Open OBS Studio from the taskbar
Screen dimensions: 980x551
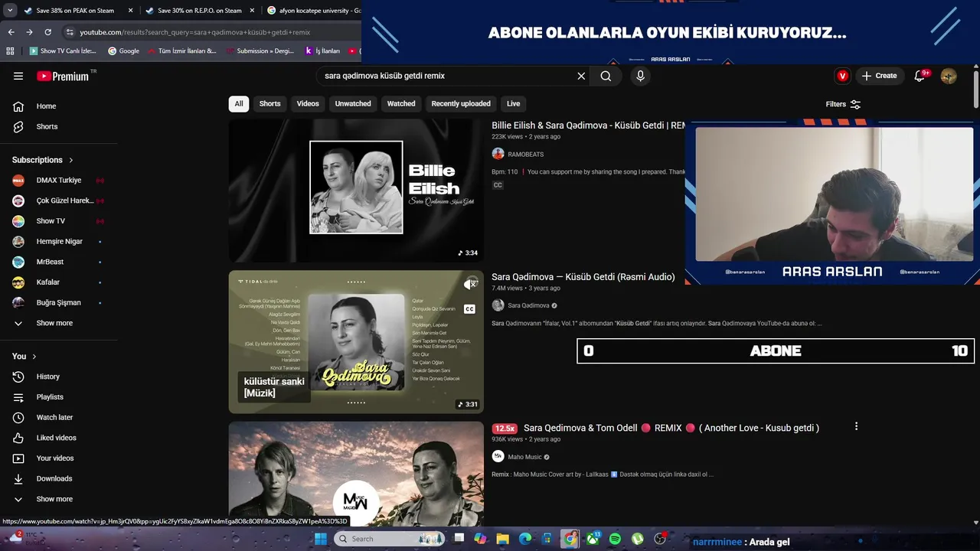(x=660, y=539)
